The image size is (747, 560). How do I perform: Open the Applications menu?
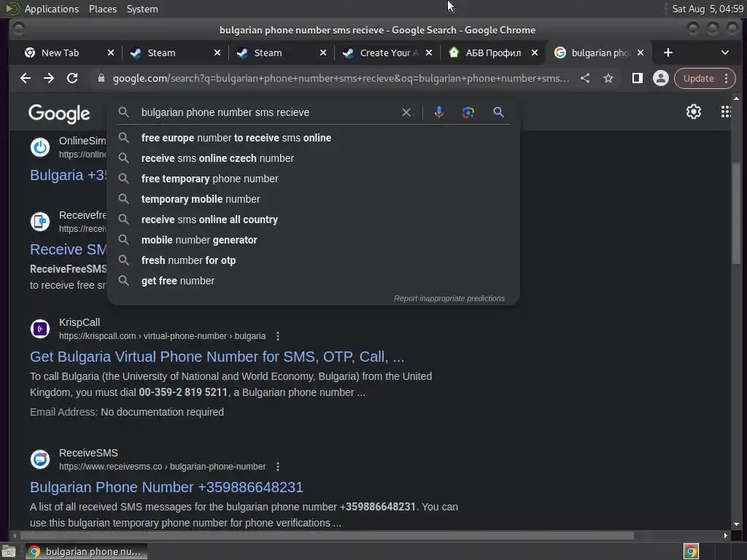tap(52, 9)
